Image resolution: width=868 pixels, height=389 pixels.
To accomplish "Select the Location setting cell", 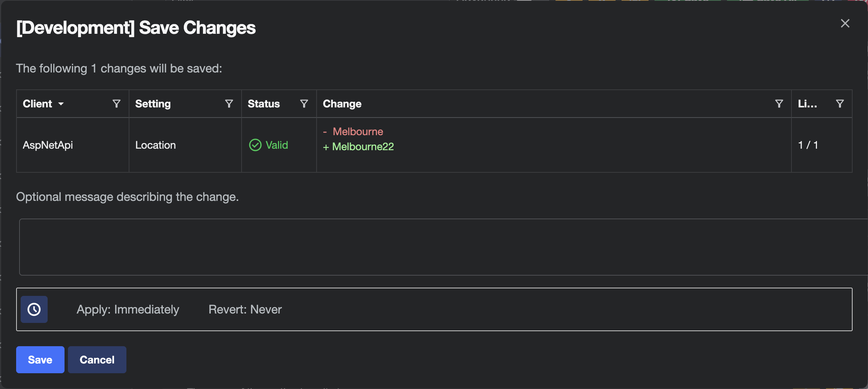I will pyautogui.click(x=185, y=145).
